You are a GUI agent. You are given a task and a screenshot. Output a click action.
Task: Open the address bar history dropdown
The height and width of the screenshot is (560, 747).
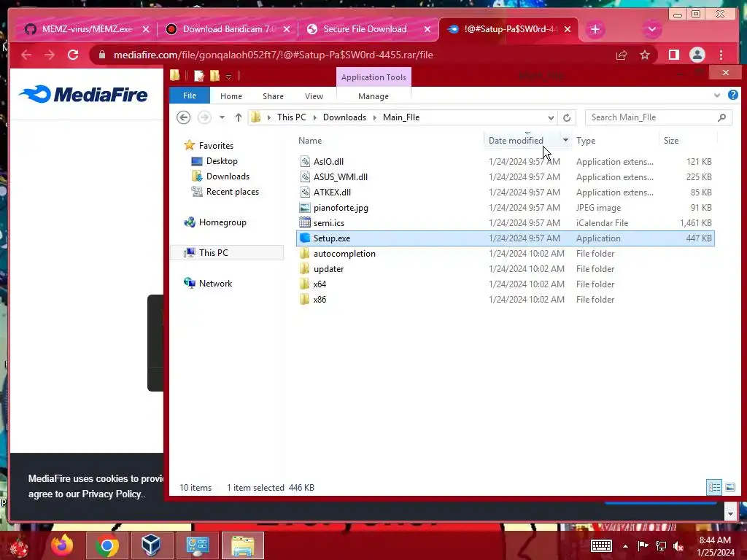click(x=551, y=117)
